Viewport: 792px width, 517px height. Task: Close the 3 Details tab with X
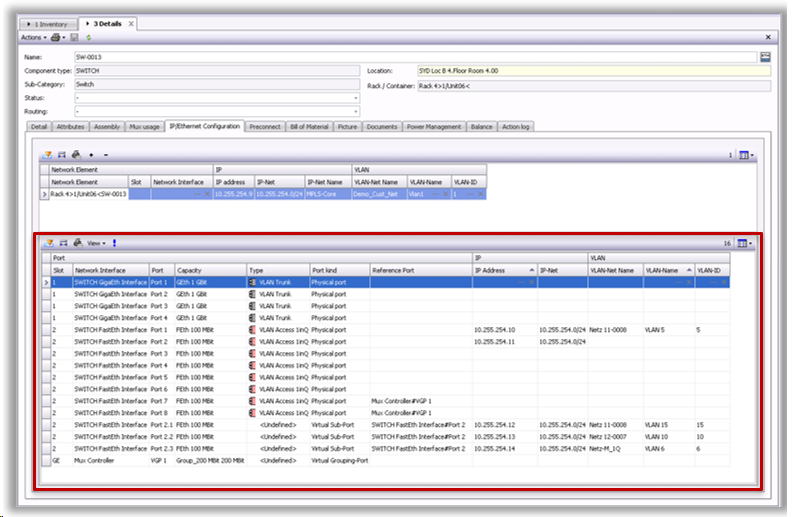pyautogui.click(x=131, y=24)
